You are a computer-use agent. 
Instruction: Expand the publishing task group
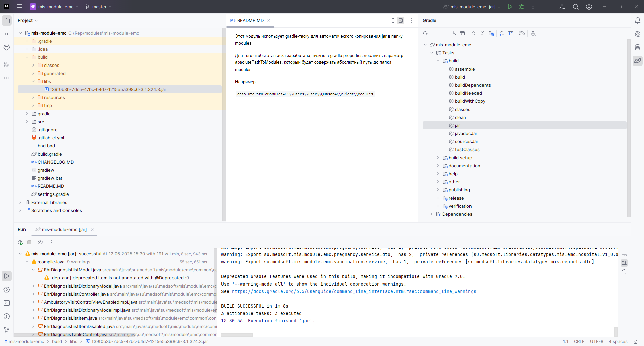(x=438, y=190)
